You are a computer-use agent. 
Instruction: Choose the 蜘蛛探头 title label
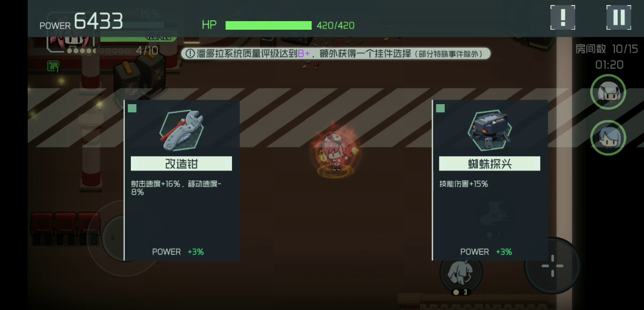490,164
